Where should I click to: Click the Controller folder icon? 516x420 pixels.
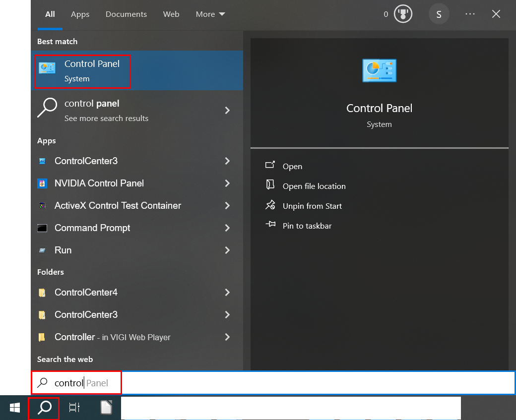click(42, 337)
